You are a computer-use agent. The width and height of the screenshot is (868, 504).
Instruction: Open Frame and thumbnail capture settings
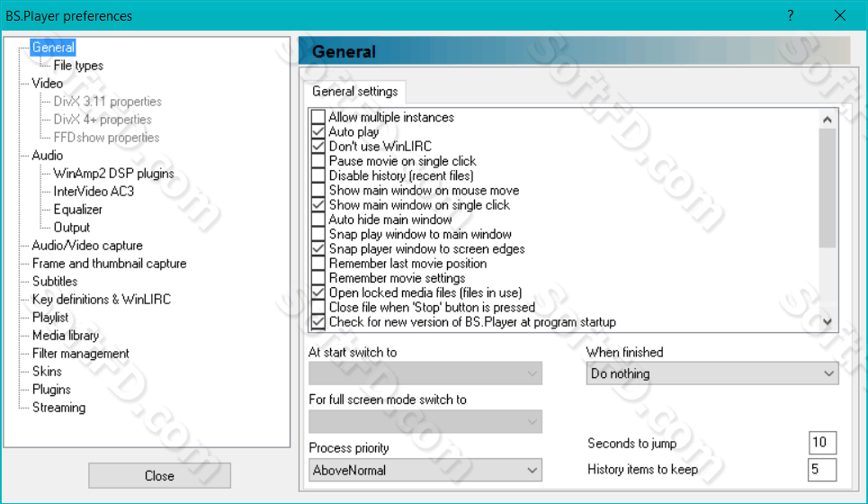[x=109, y=263]
